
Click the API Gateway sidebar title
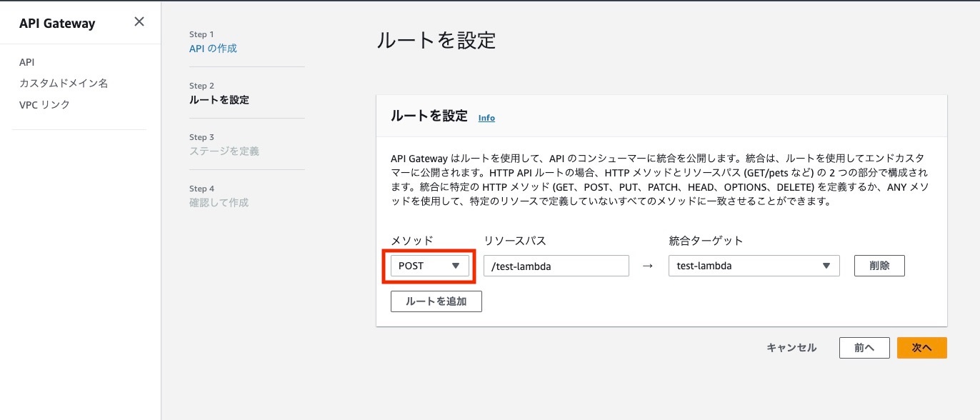click(x=57, y=24)
